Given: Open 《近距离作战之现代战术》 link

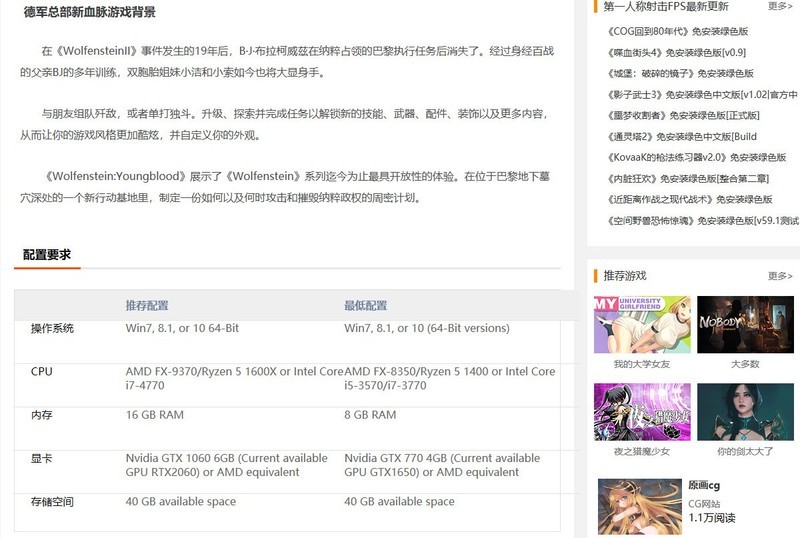Looking at the screenshot, I should point(689,200).
